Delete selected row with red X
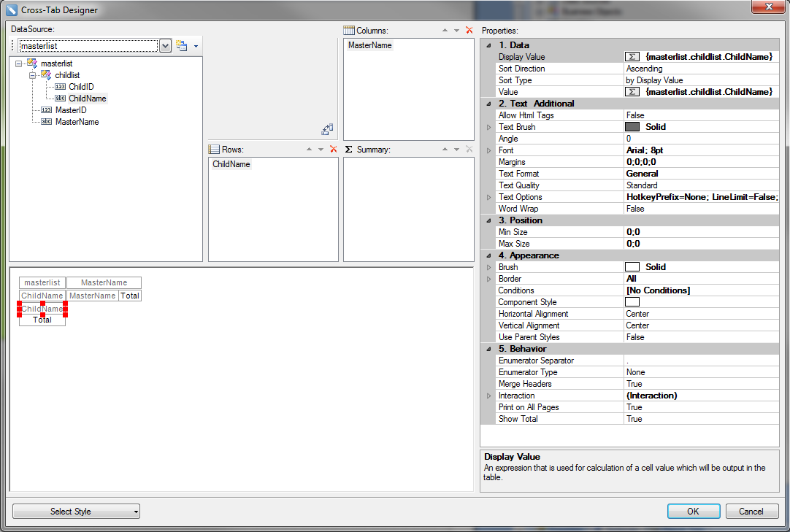Image resolution: width=790 pixels, height=532 pixels. tap(333, 149)
